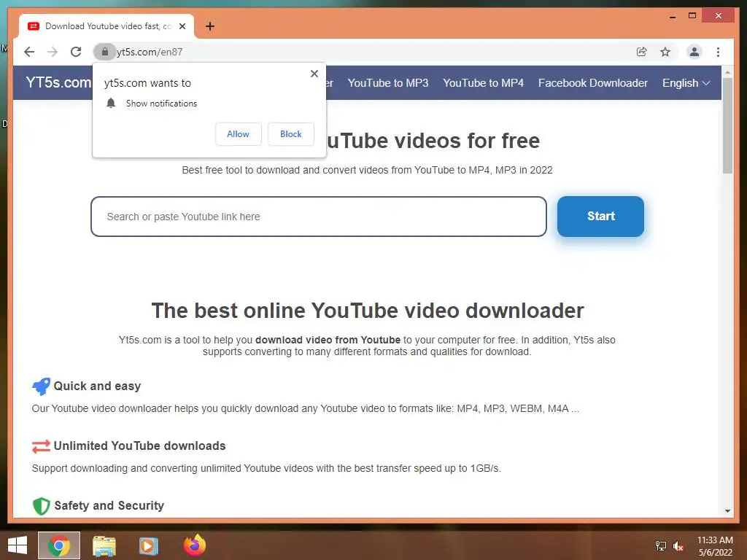This screenshot has width=747, height=560.
Task: Click the bold download video from Youtube text
Action: [x=328, y=340]
